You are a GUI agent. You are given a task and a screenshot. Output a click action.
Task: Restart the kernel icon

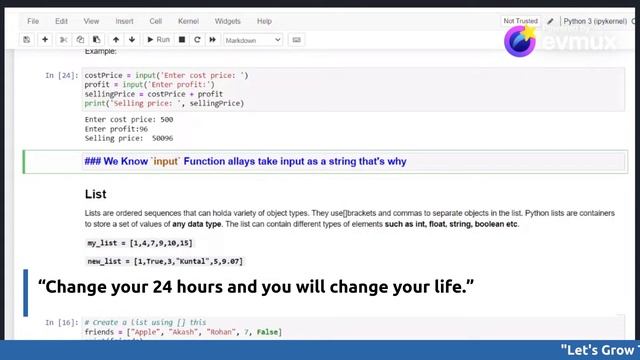click(197, 40)
